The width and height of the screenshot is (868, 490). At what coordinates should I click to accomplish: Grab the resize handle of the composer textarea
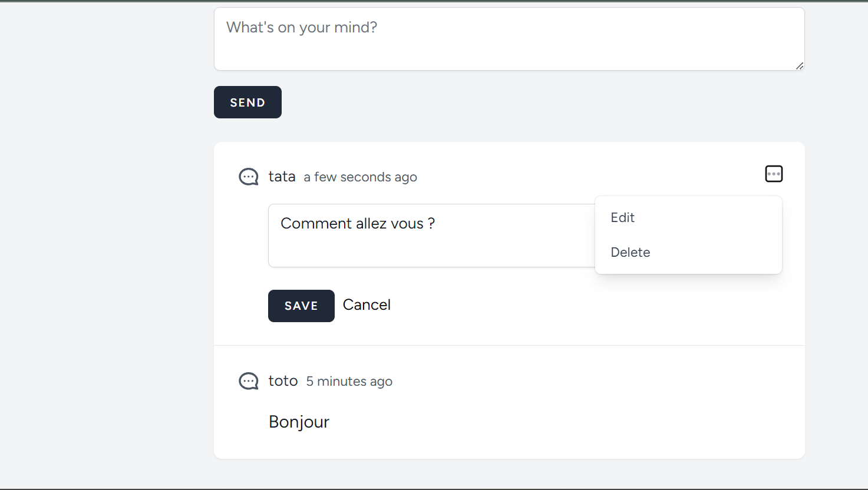799,66
